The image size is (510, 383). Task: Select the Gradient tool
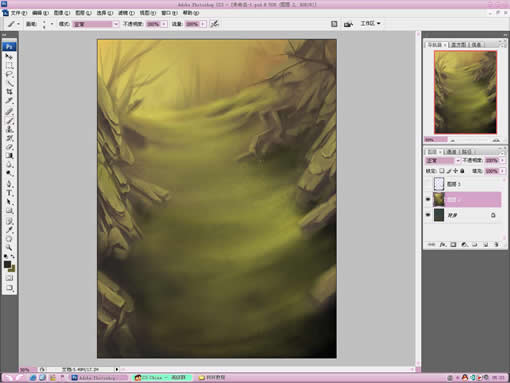(9, 156)
